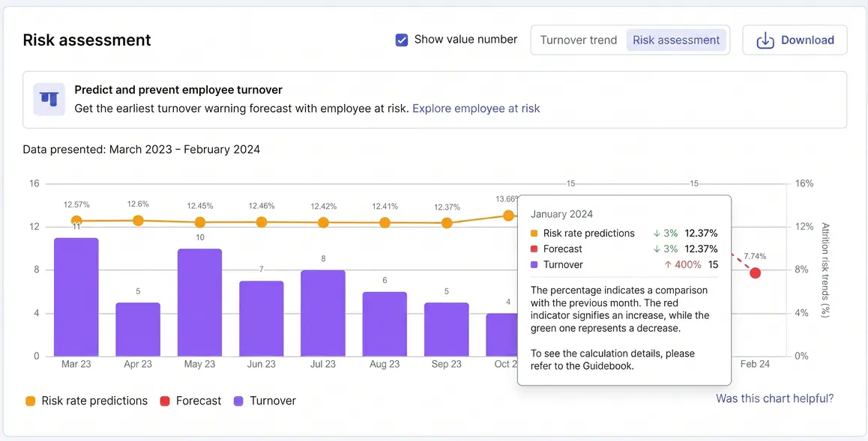
Task: Click the Was this chart helpful link
Action: tap(774, 398)
